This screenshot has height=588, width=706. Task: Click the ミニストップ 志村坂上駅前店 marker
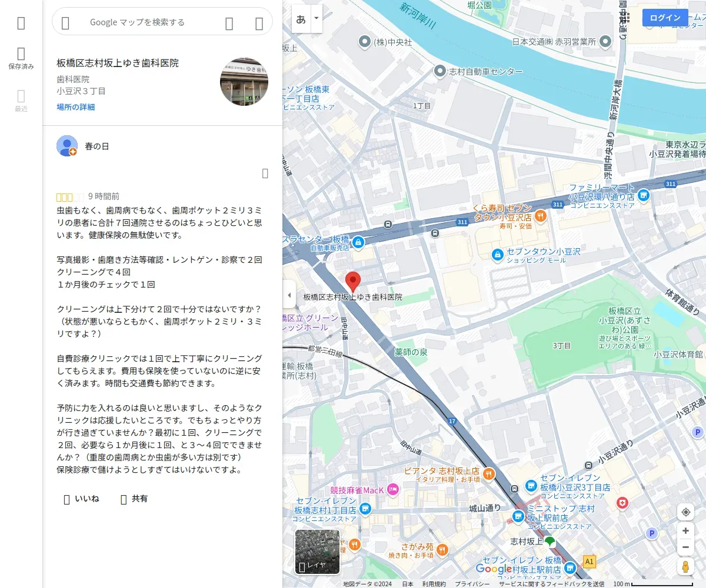[518, 516]
